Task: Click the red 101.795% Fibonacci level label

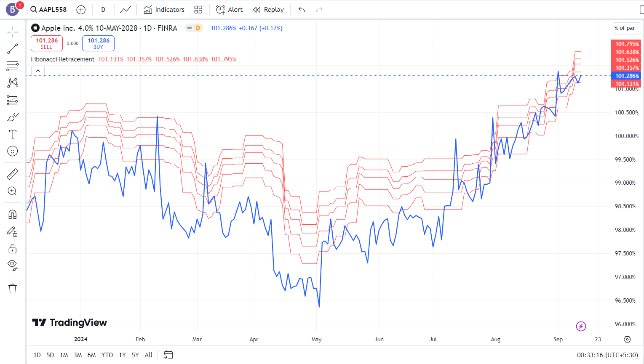Action: tap(625, 44)
